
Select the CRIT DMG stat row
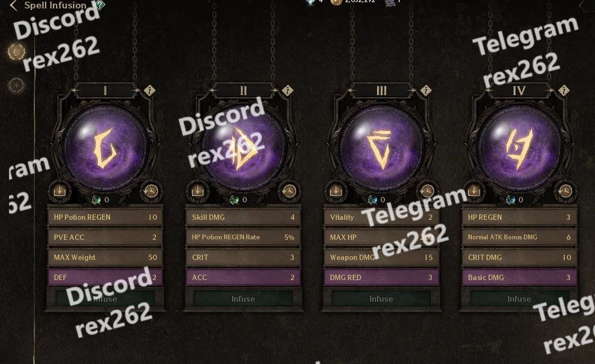[519, 257]
